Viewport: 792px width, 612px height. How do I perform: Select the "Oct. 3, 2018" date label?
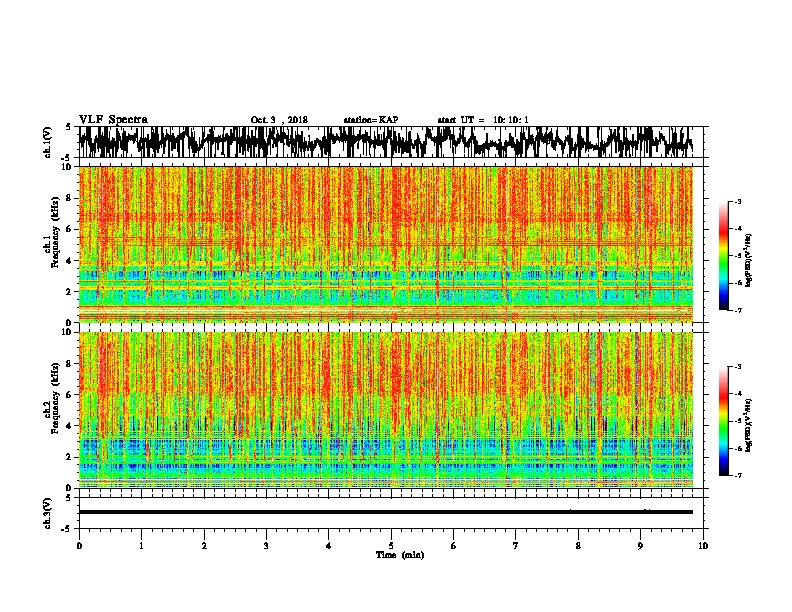point(279,120)
